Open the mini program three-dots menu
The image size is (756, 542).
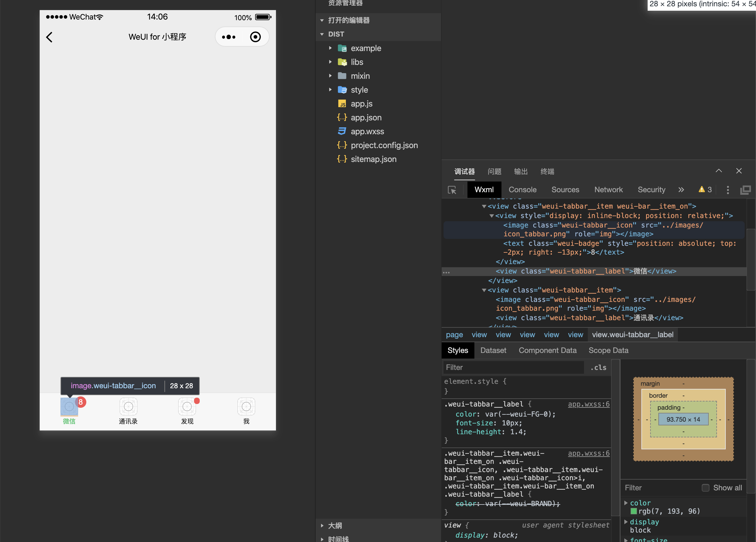coord(229,37)
